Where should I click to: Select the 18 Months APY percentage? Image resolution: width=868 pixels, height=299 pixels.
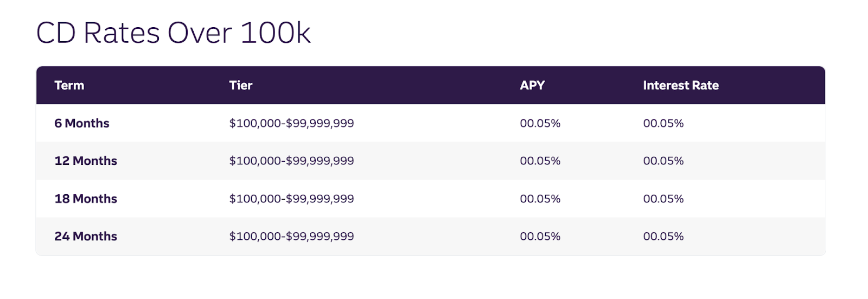click(x=540, y=199)
